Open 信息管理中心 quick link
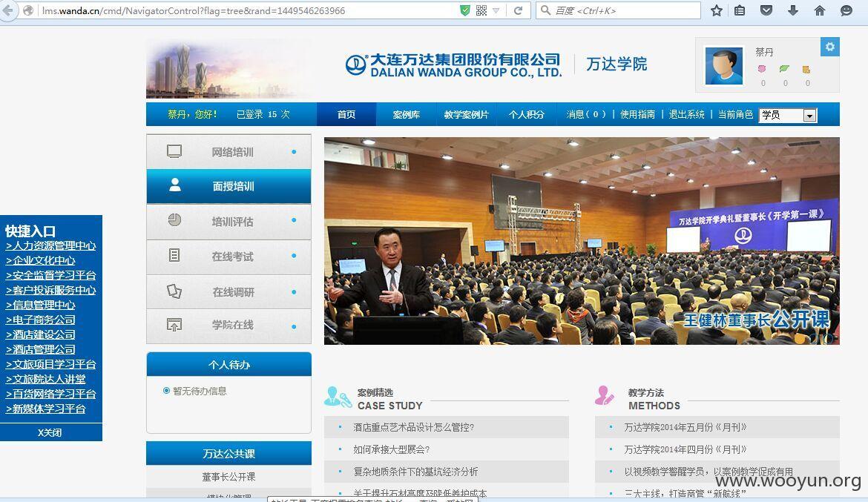This screenshot has height=502, width=868. click(x=40, y=305)
